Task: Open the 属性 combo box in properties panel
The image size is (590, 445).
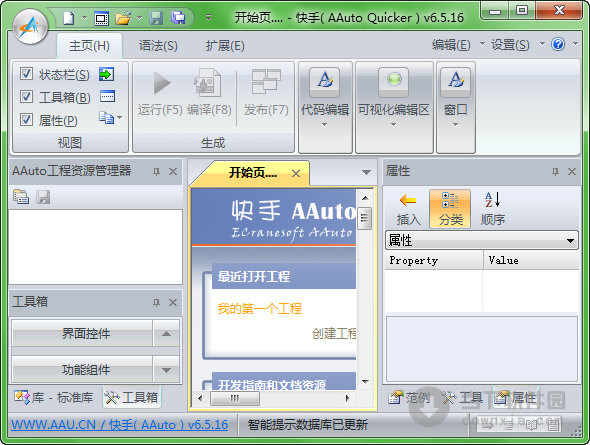Action: click(x=482, y=240)
